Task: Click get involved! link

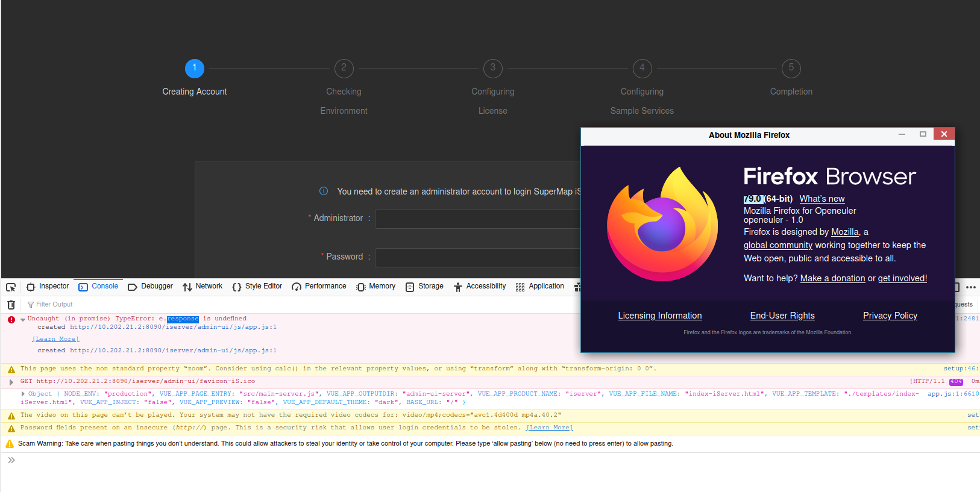Action: (x=902, y=278)
